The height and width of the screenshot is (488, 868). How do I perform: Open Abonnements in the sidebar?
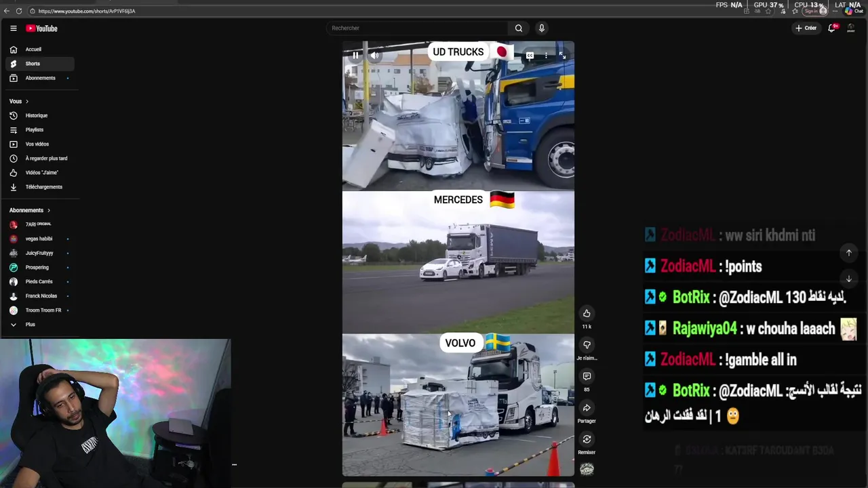pyautogui.click(x=39, y=78)
